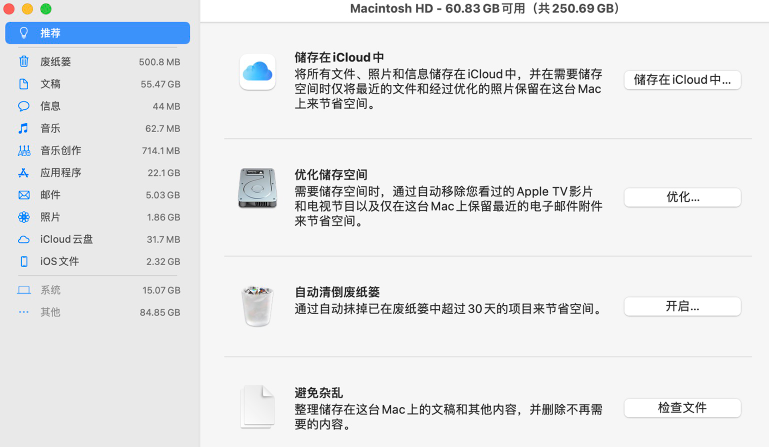The width and height of the screenshot is (769, 447).
Task: Click the 31.7 MB size value
Action: pos(163,239)
